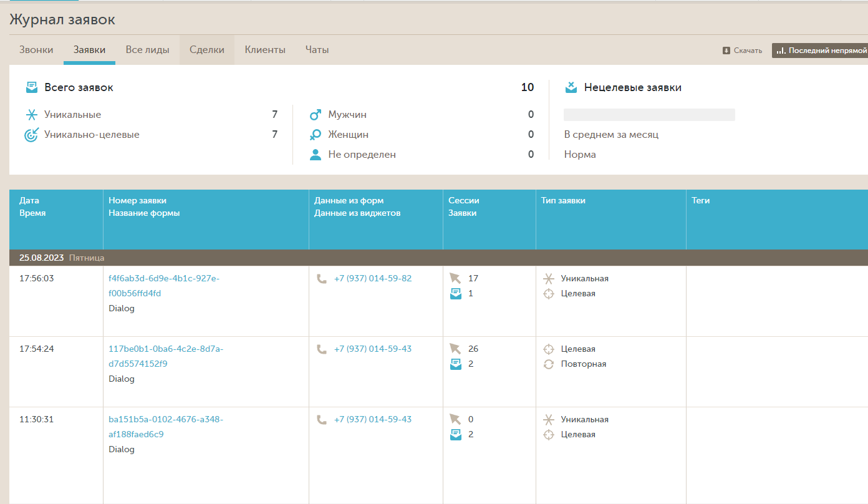Click session count 26 in 17:54:24 row

coord(473,349)
